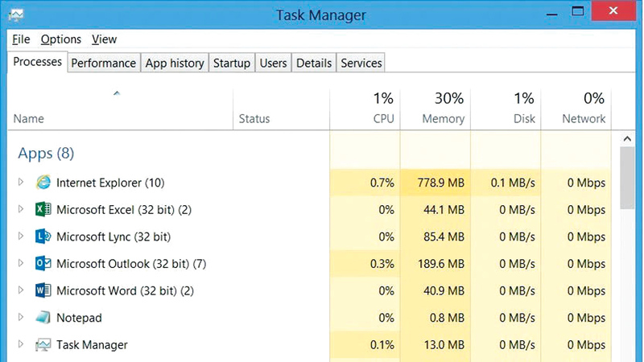This screenshot has height=362, width=644.
Task: Click the Microsoft Word icon
Action: coord(43,291)
